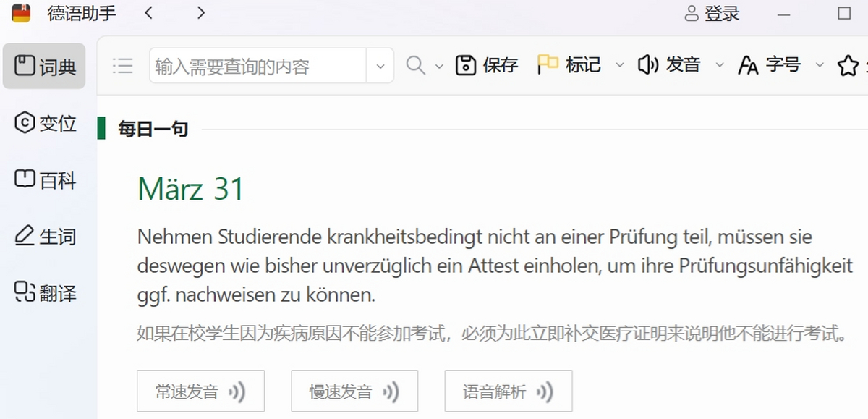Click the 字号 font size icon
Screen dimensions: 868x419
tap(748, 66)
